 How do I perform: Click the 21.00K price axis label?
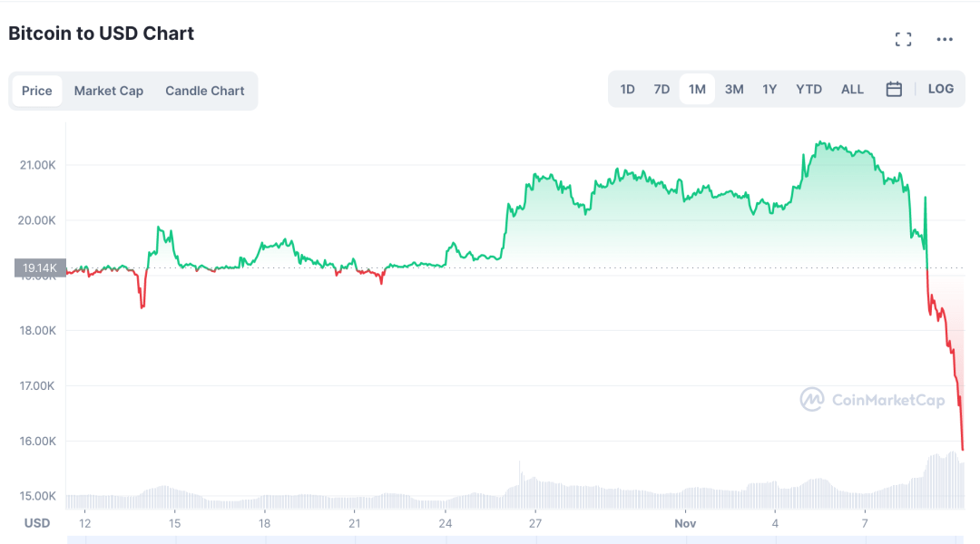pos(36,165)
